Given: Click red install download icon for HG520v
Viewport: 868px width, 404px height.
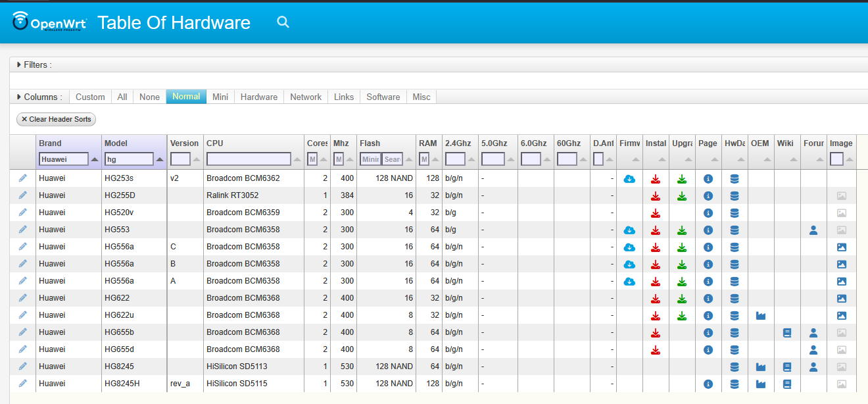Looking at the screenshot, I should coord(656,213).
